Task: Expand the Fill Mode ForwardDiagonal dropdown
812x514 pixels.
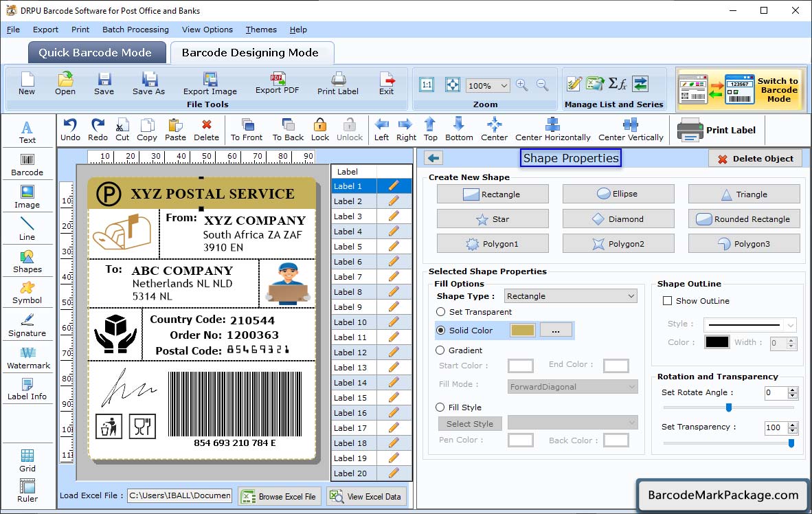Action: (573, 387)
